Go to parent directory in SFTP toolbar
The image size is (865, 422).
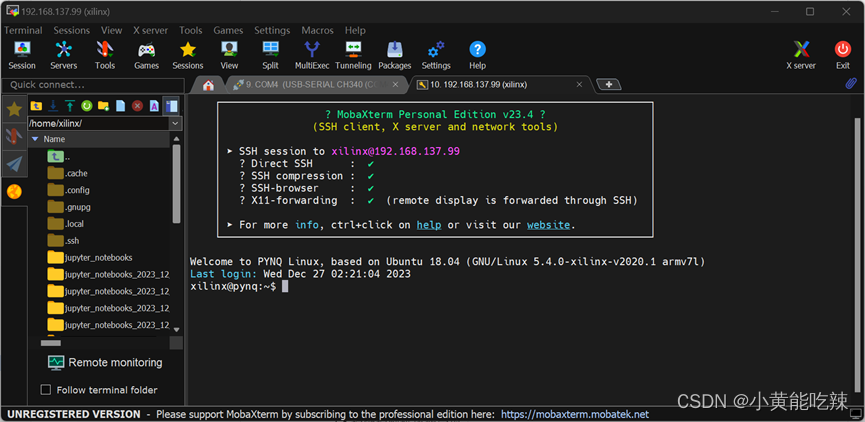[36, 106]
